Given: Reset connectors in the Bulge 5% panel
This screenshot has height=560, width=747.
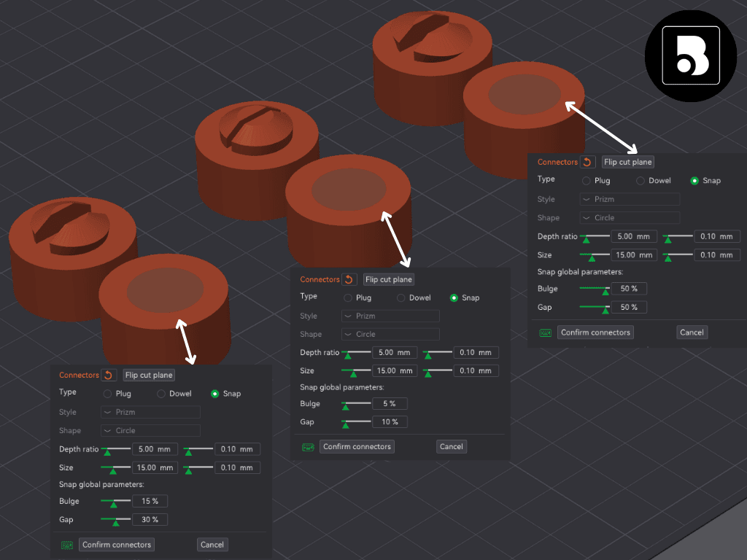Looking at the screenshot, I should coord(349,279).
